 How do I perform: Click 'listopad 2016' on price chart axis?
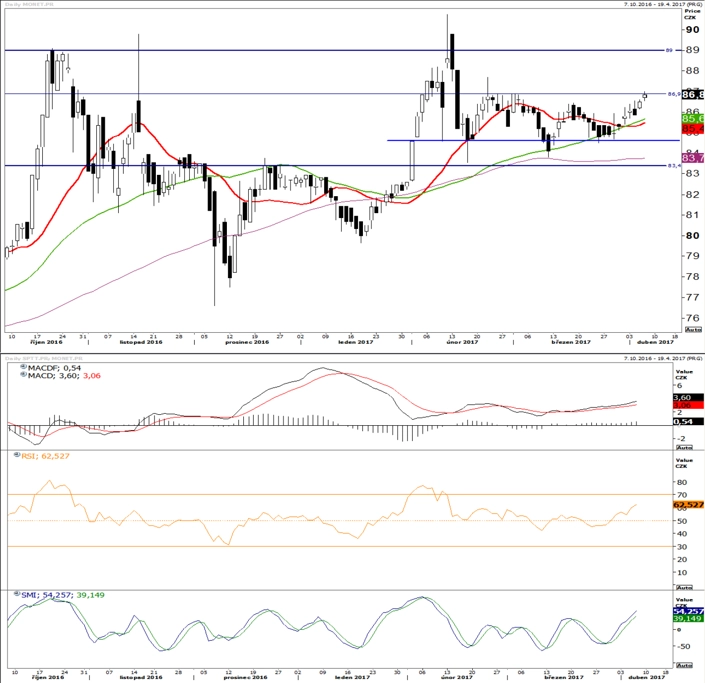coord(141,342)
